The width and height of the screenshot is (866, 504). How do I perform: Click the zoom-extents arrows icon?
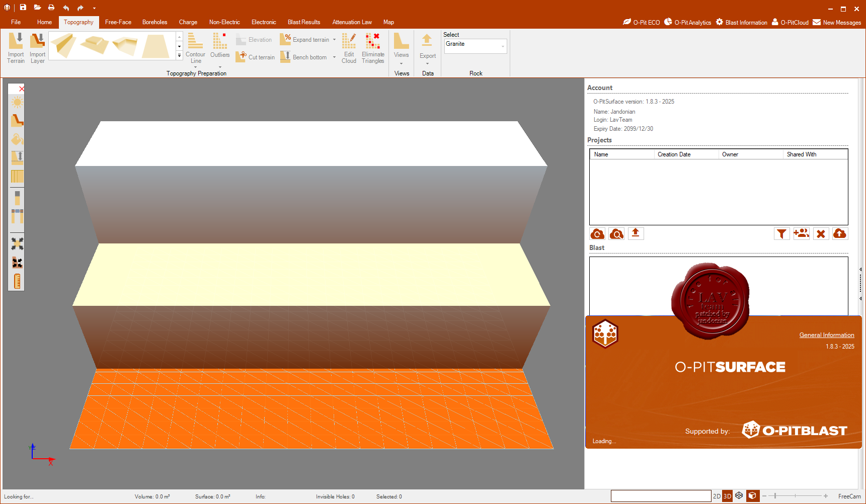click(17, 244)
